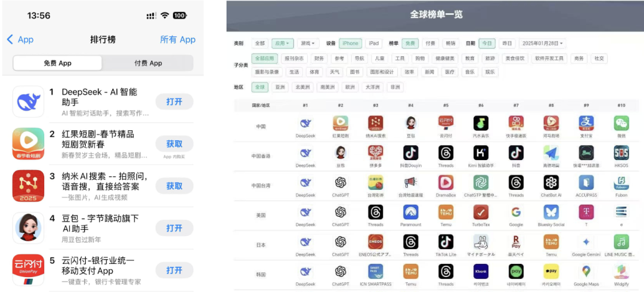The height and width of the screenshot is (292, 644).
Task: Tap the 豆包 avatar icon in phone list
Action: pyautogui.click(x=28, y=228)
